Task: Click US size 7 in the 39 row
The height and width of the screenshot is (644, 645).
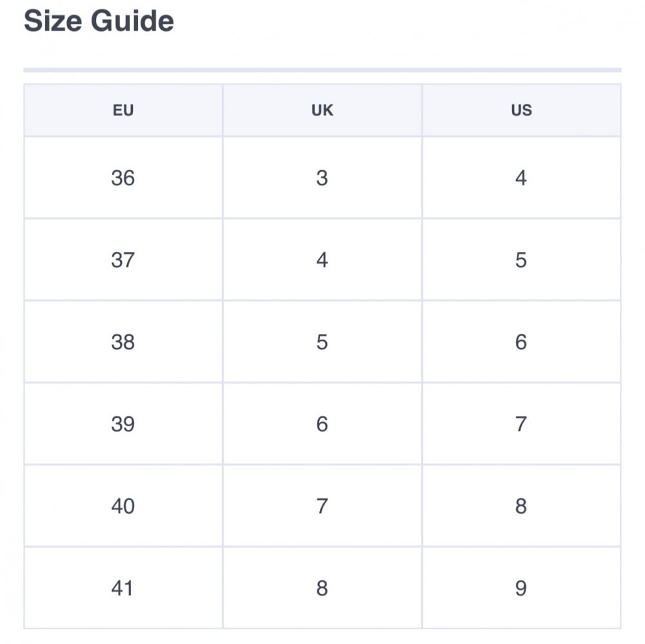Action: point(521,424)
